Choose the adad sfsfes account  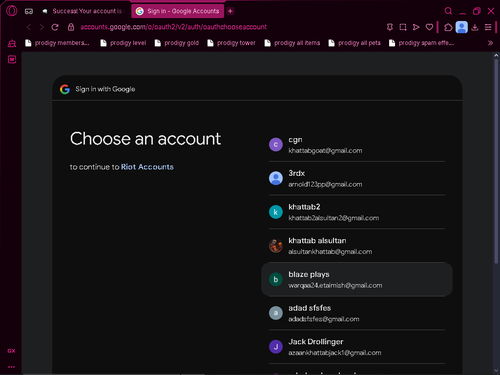(x=357, y=313)
